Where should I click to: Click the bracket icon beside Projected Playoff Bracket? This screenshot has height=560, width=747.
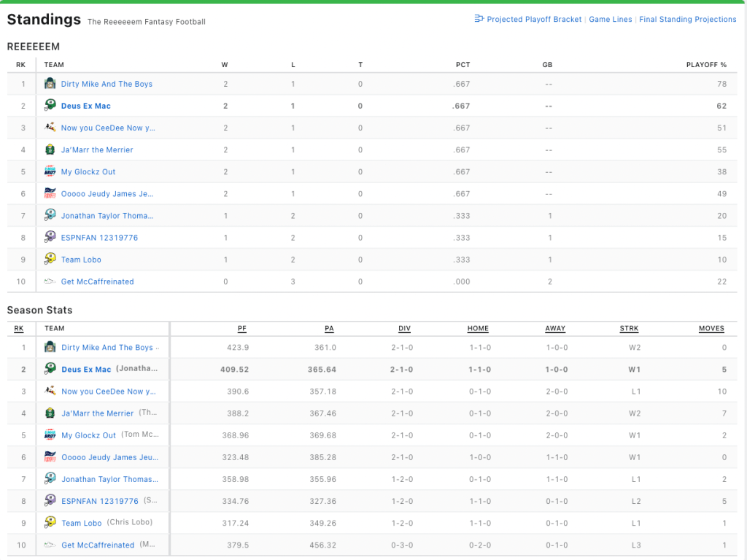[479, 19]
